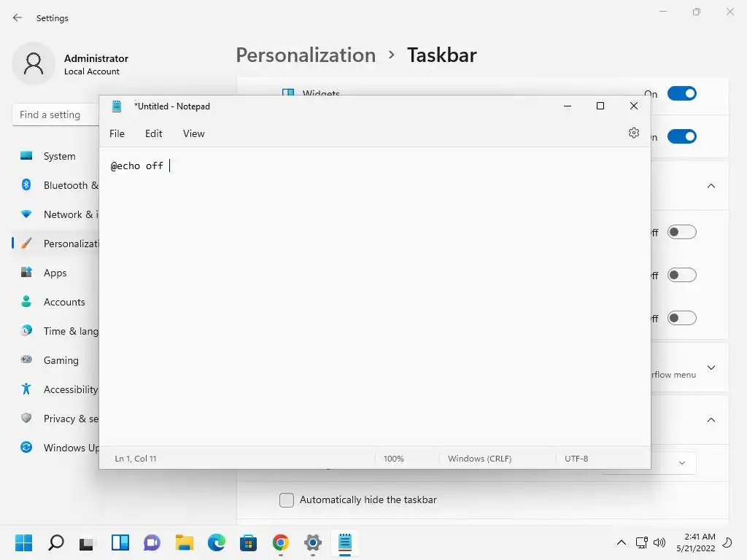Click the Accounts person icon in sidebar
Image resolution: width=747 pixels, height=560 pixels.
point(26,301)
